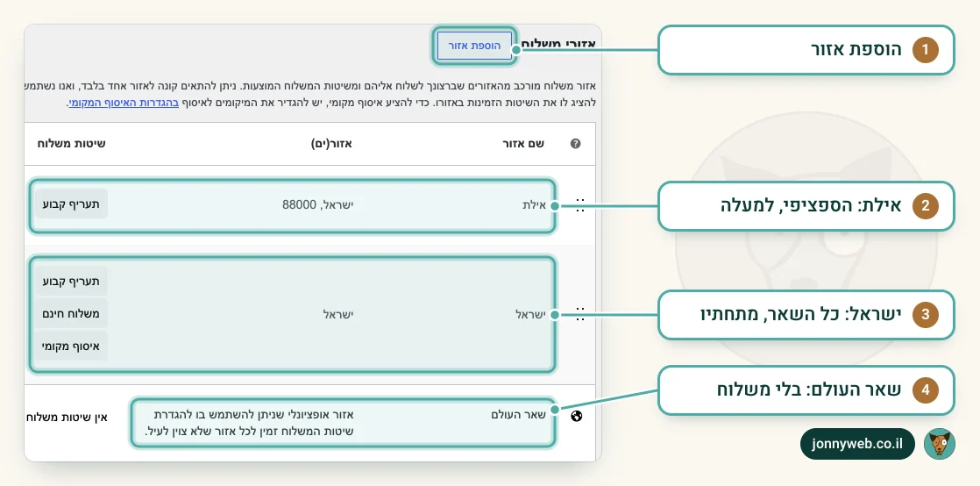Image resolution: width=980 pixels, height=486 pixels.
Task: Click the אין שיטות משלוח text
Action: 67,417
